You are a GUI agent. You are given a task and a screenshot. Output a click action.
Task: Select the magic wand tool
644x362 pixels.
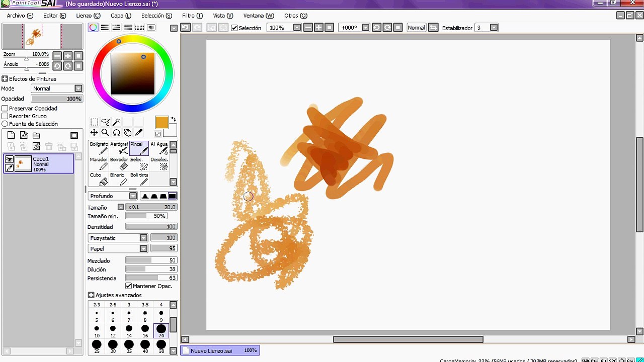[116, 122]
